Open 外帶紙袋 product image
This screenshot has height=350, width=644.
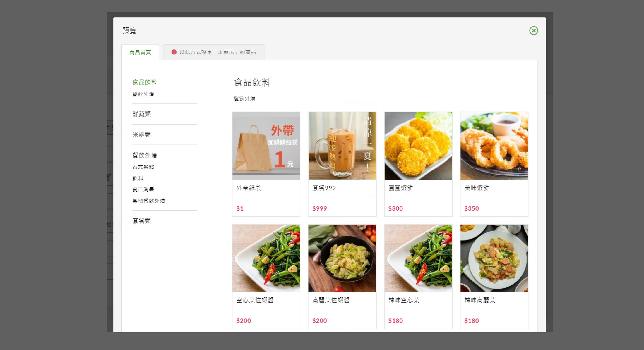pos(266,146)
